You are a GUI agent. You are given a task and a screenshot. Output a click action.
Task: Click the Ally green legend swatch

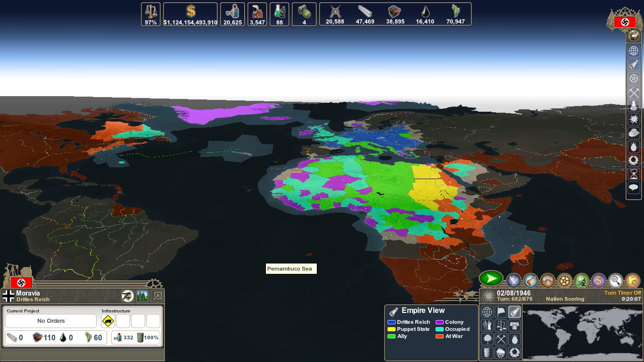tap(391, 336)
